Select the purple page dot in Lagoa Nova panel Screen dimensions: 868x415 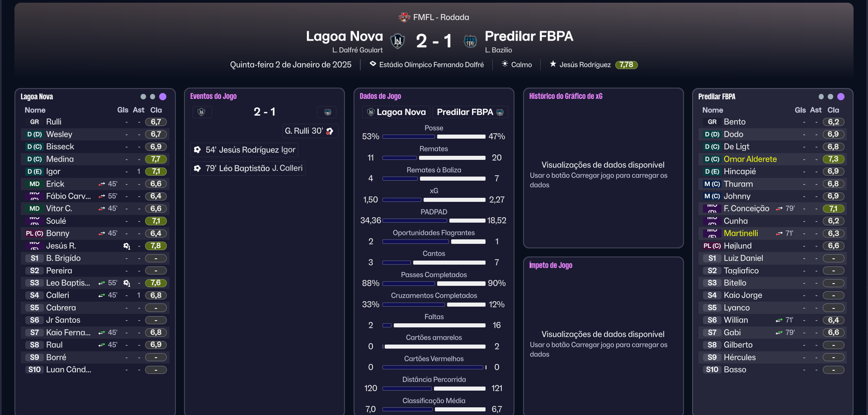(x=163, y=97)
